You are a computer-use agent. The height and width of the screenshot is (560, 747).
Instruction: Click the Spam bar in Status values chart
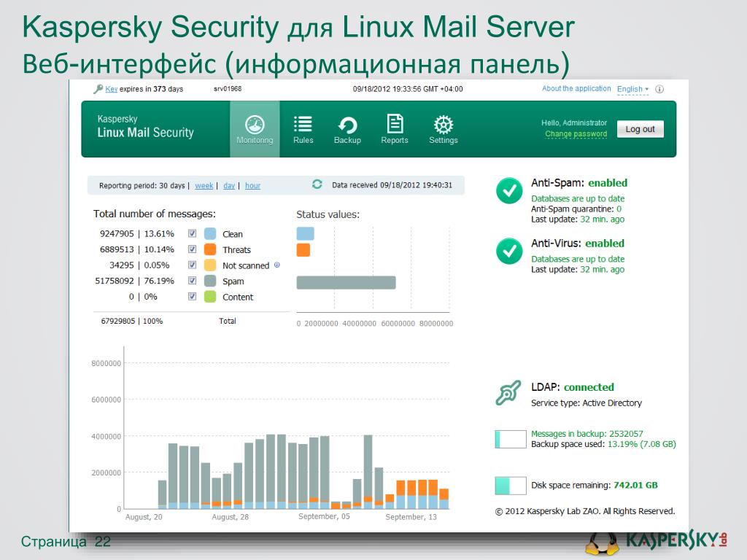[x=346, y=282]
